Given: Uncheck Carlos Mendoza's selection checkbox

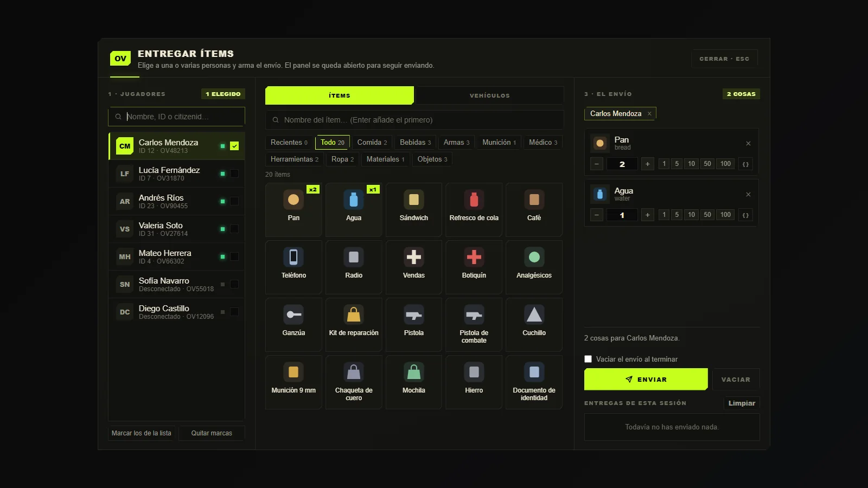Looking at the screenshot, I should tap(234, 146).
